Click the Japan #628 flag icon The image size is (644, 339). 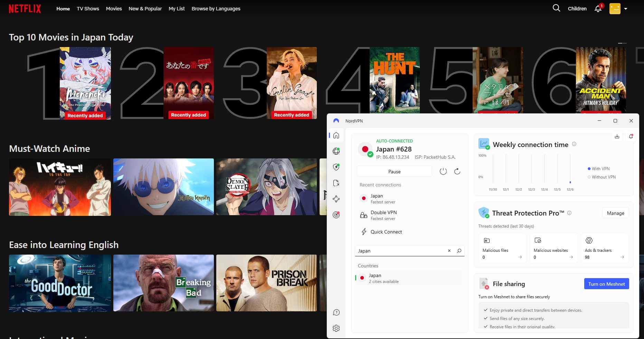pos(366,149)
